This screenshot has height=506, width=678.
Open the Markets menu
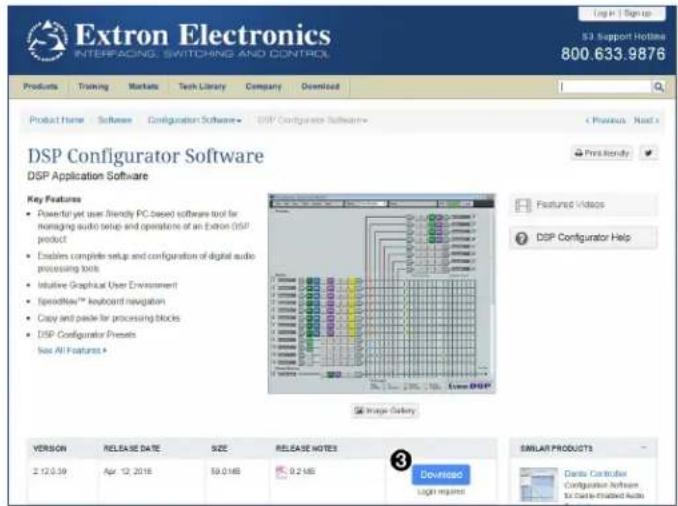(143, 86)
